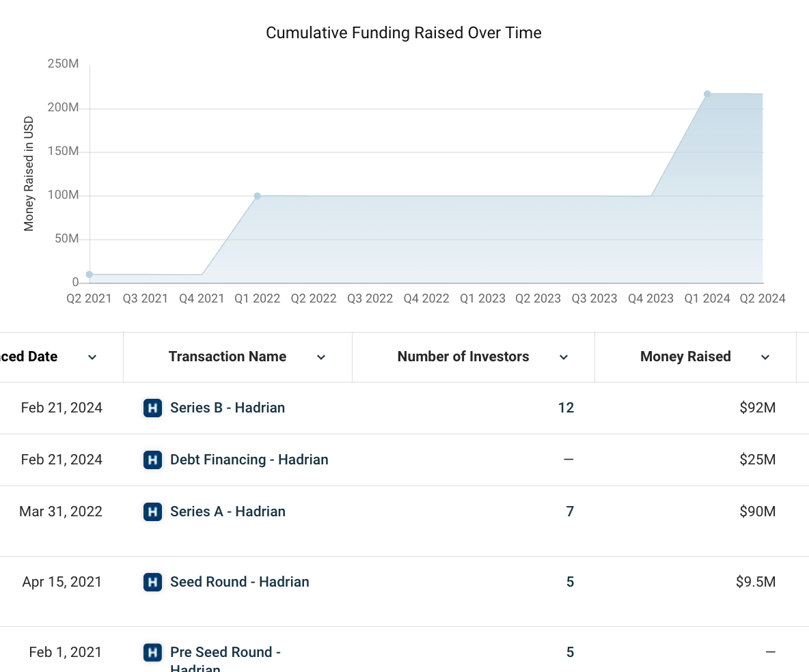
Task: Click the $92M money raised cell
Action: [x=757, y=408]
